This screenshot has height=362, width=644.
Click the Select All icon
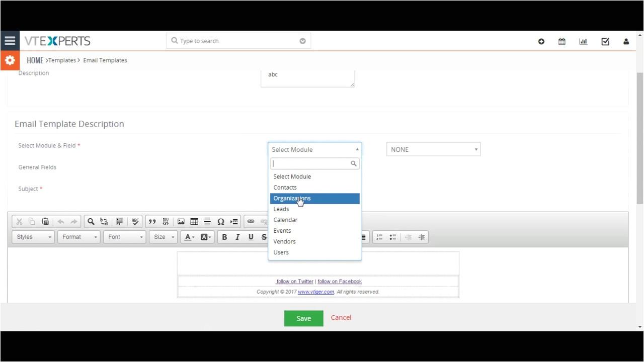click(120, 222)
